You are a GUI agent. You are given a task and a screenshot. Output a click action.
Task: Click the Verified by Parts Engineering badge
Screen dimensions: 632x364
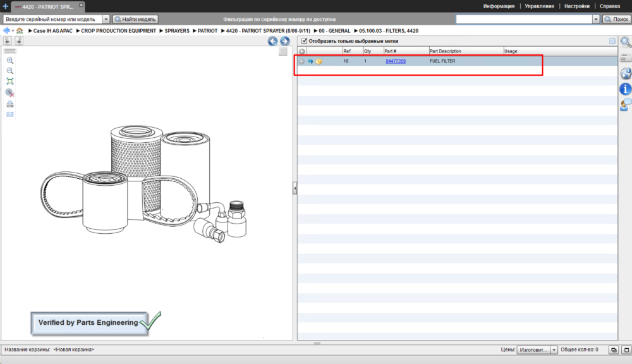(95, 322)
